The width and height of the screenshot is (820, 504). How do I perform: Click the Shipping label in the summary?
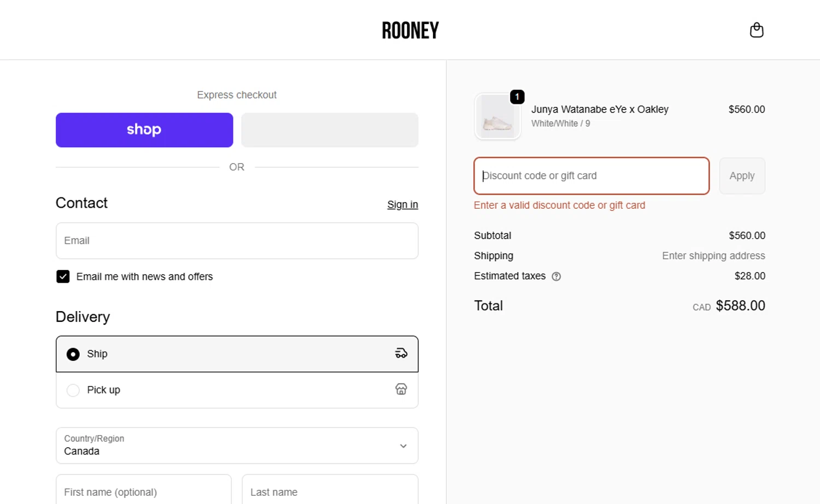click(x=494, y=256)
